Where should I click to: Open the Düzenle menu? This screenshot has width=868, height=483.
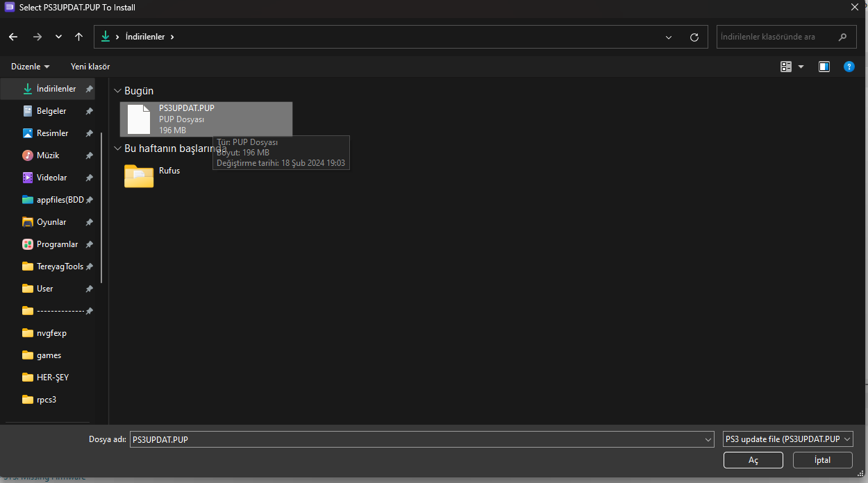point(31,67)
